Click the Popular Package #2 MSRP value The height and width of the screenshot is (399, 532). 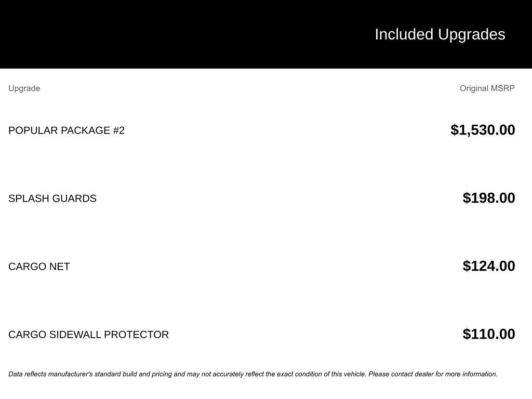(483, 130)
